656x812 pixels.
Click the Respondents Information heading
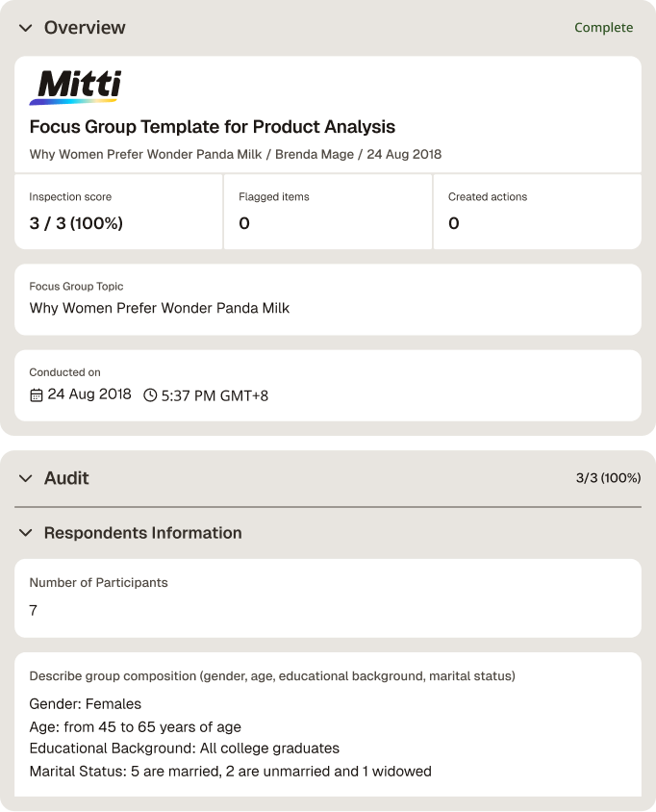(143, 533)
